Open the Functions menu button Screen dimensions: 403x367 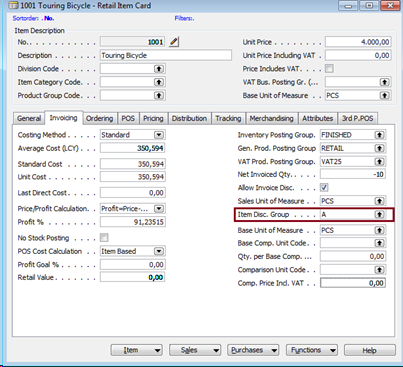pos(312,350)
